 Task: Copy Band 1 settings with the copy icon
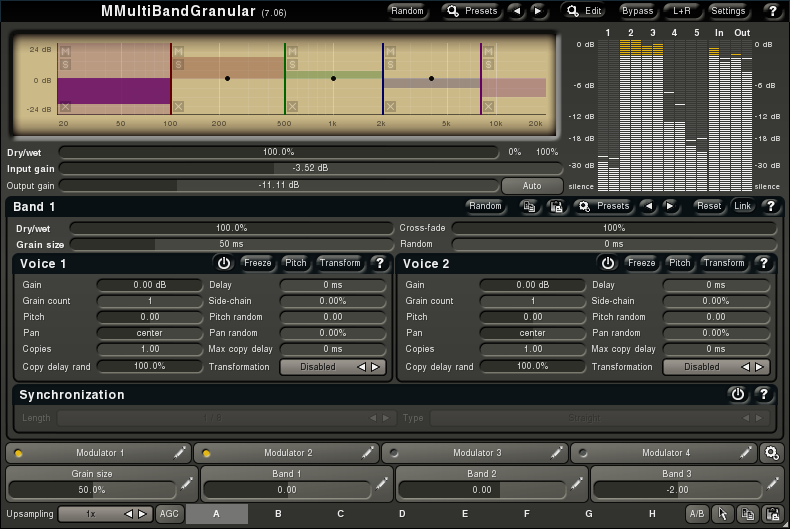(x=531, y=207)
